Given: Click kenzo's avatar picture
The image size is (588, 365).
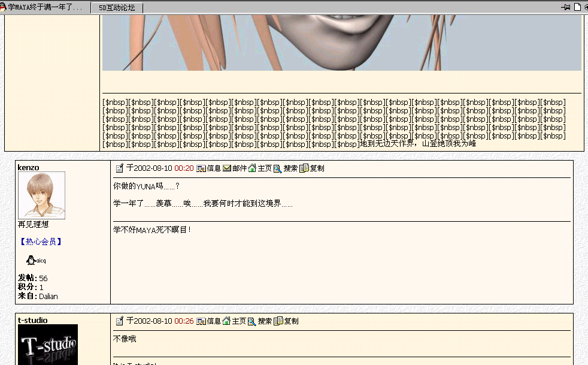Looking at the screenshot, I should (x=41, y=195).
